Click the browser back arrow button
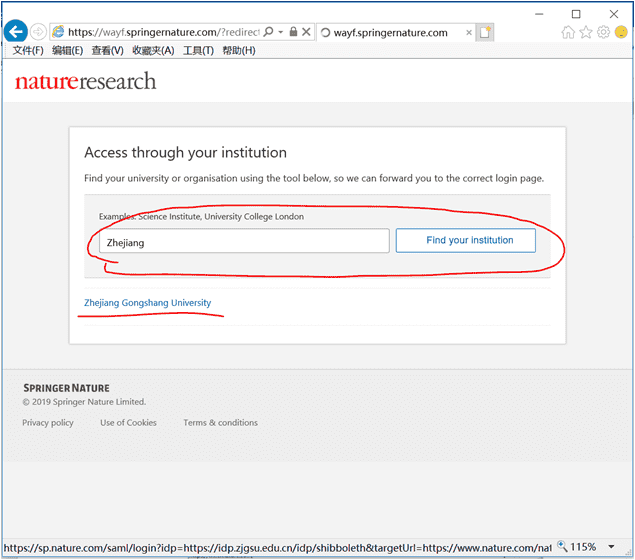 15,32
